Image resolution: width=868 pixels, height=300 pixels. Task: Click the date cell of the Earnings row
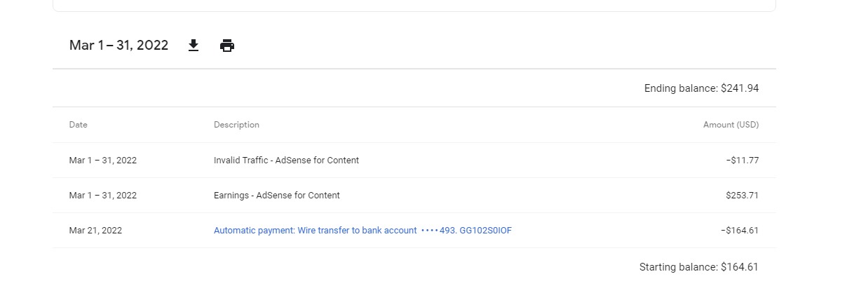(103, 196)
